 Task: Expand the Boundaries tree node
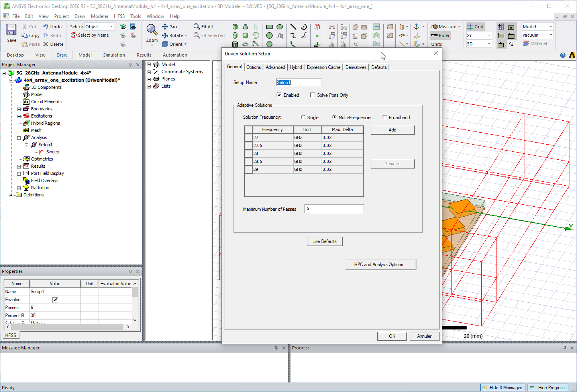pos(19,109)
